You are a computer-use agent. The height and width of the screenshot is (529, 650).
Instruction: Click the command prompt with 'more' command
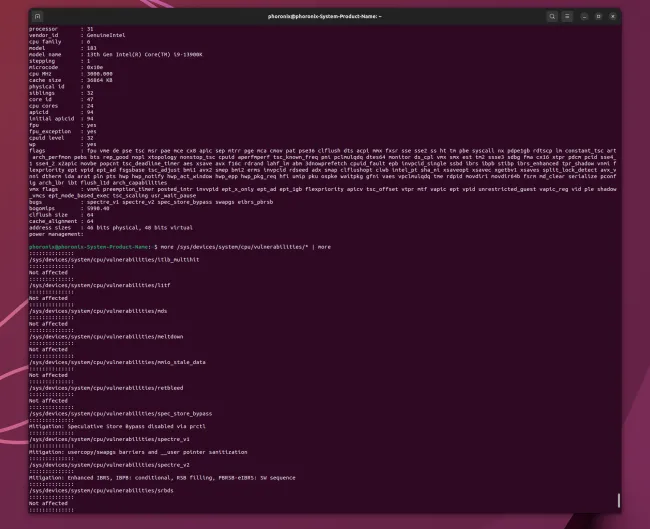click(180, 247)
